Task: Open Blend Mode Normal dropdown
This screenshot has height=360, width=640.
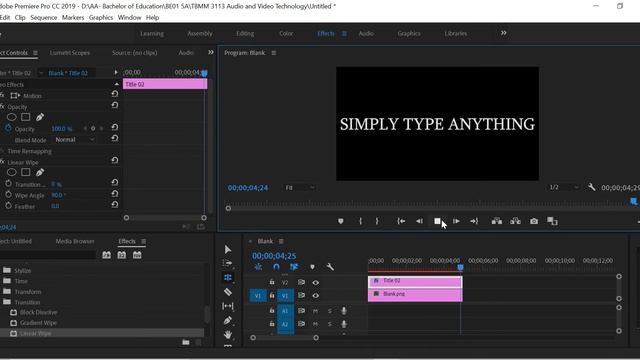Action: [x=75, y=140]
